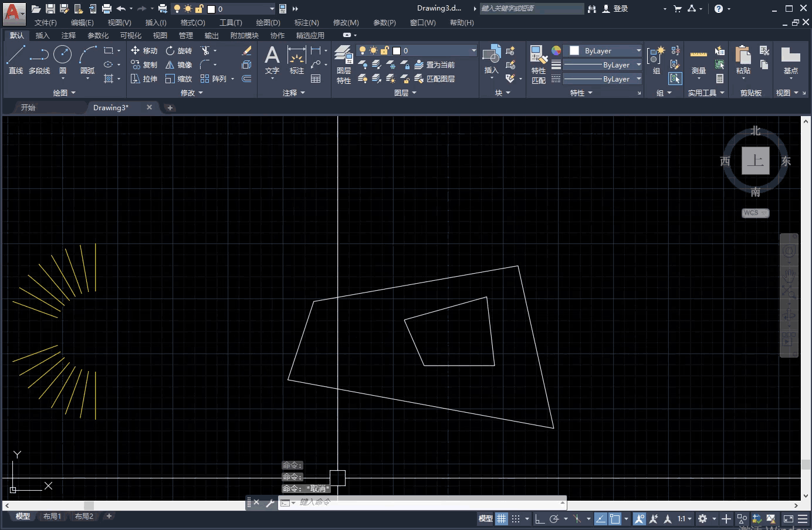Open the 开始 start tab
Screen dimensions: 812x530
[28, 107]
